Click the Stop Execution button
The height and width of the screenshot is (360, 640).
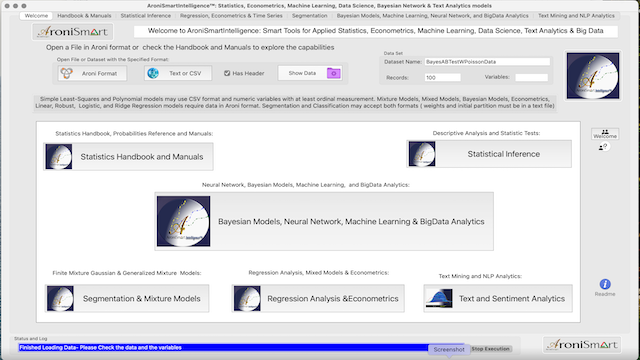[490, 349]
